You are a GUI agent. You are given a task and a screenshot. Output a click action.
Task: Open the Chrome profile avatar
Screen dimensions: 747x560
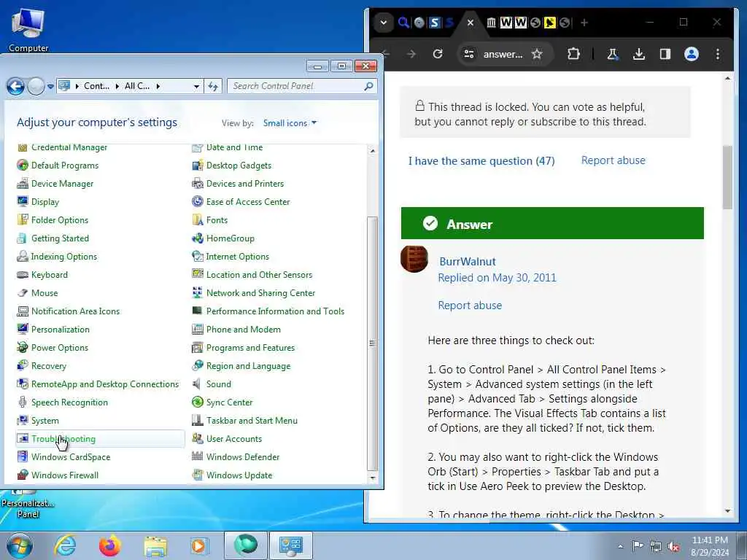[x=692, y=54]
